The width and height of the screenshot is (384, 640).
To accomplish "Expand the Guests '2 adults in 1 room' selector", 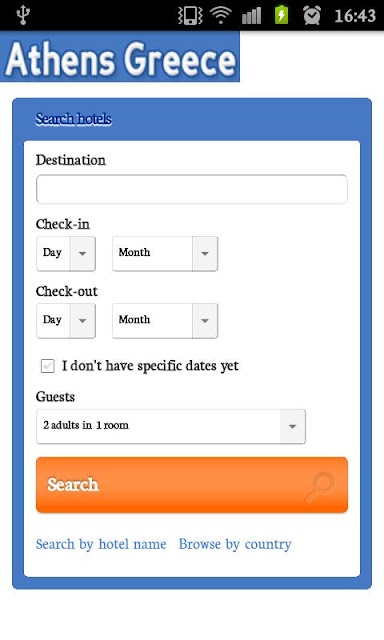I will click(171, 426).
